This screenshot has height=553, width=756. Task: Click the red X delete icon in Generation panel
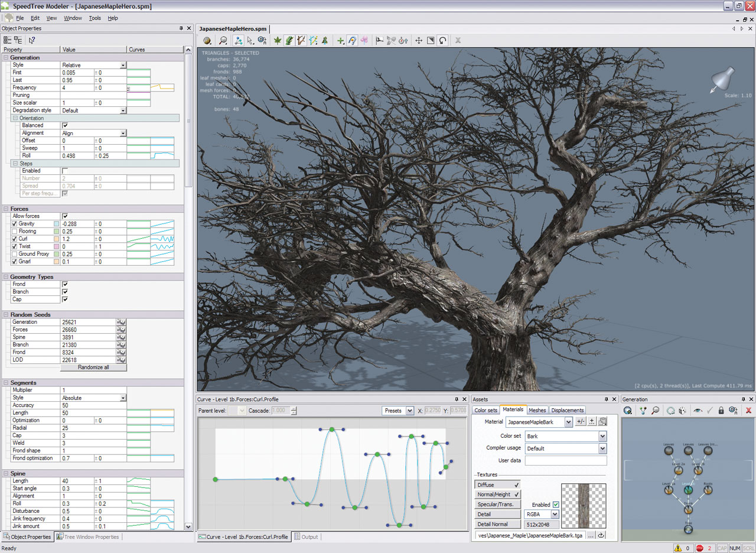748,411
